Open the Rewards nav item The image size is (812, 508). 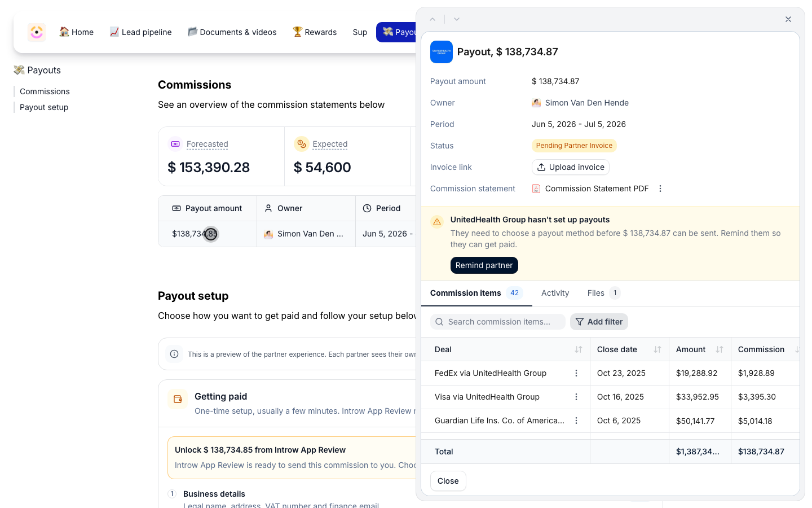click(x=315, y=32)
